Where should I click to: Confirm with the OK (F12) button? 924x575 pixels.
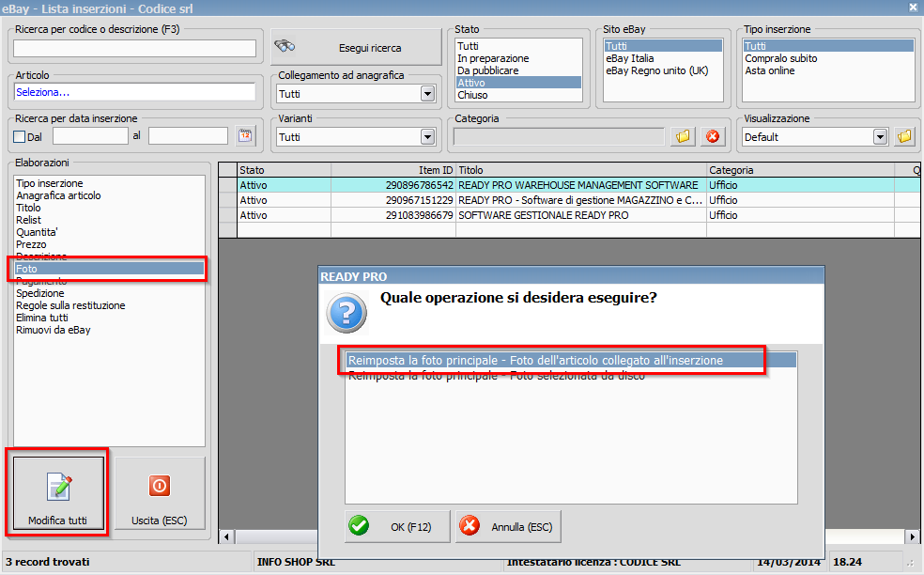397,526
